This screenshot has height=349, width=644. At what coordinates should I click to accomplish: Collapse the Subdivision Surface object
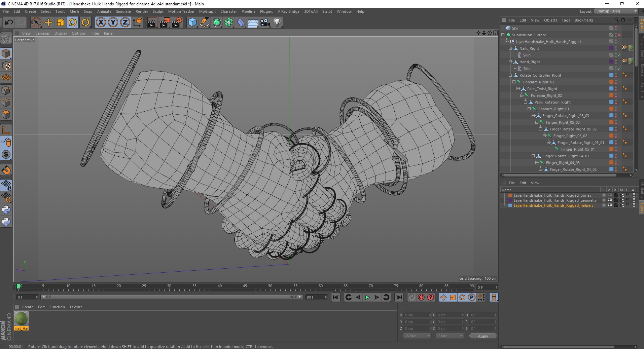503,35
